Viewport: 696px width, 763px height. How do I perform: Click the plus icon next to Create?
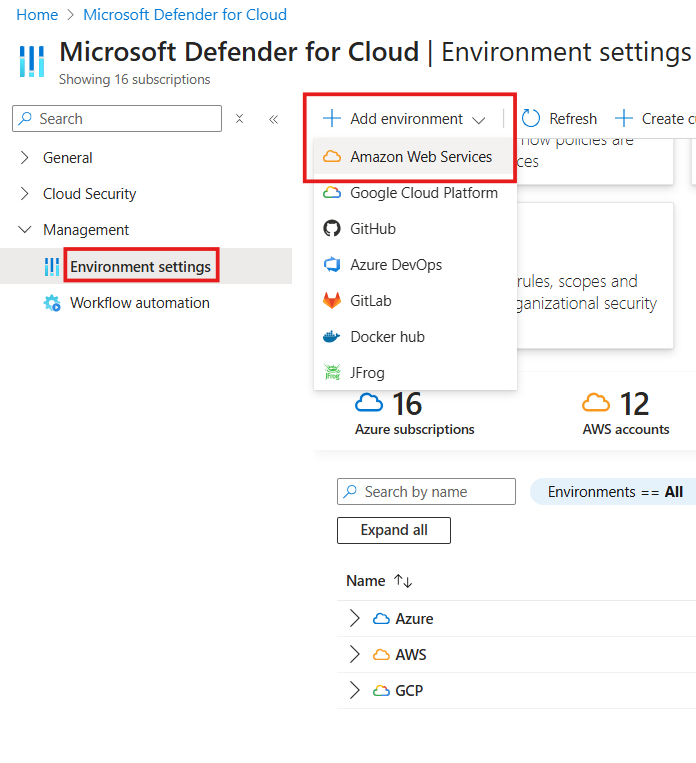tap(623, 118)
